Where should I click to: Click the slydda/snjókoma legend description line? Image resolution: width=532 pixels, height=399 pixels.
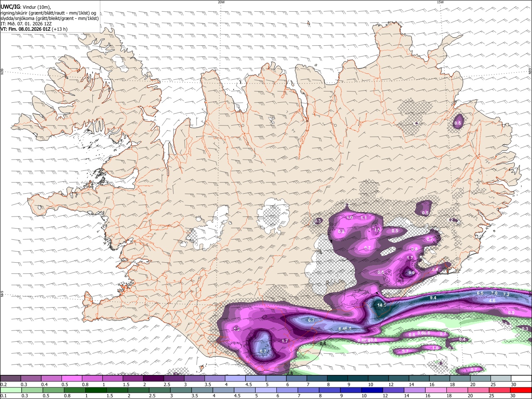(49, 18)
